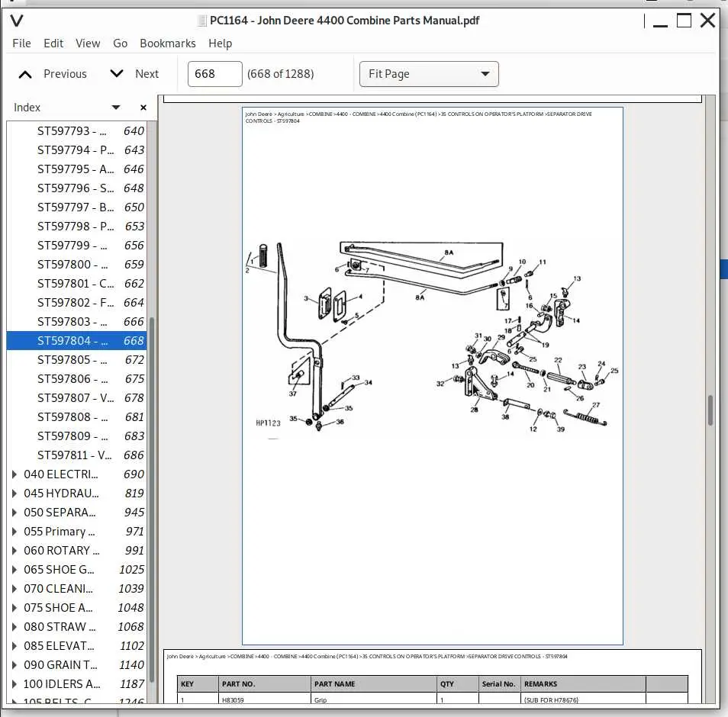This screenshot has height=717, width=728.
Task: Click the Serial No. table column header
Action: (x=499, y=683)
